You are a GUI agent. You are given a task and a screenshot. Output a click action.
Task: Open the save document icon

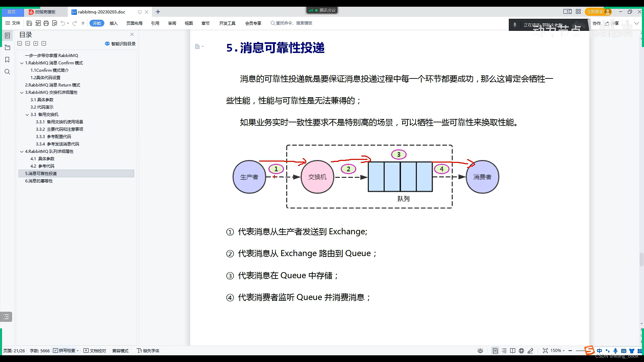click(x=29, y=23)
